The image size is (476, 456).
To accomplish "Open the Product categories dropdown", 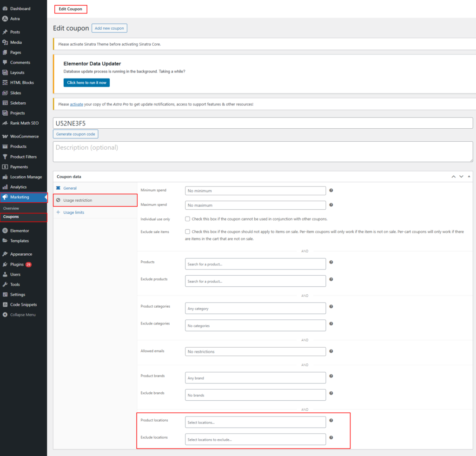I will coord(255,308).
